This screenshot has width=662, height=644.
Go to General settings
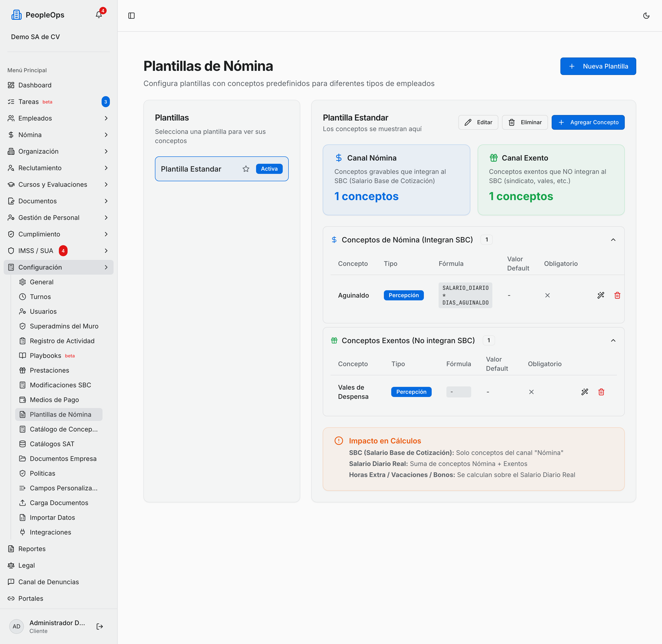[59, 282]
